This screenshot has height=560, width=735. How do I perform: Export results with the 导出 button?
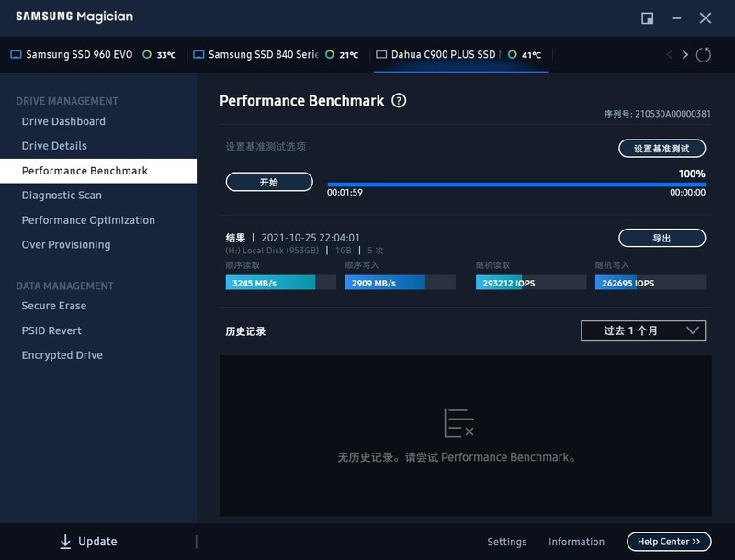click(661, 238)
